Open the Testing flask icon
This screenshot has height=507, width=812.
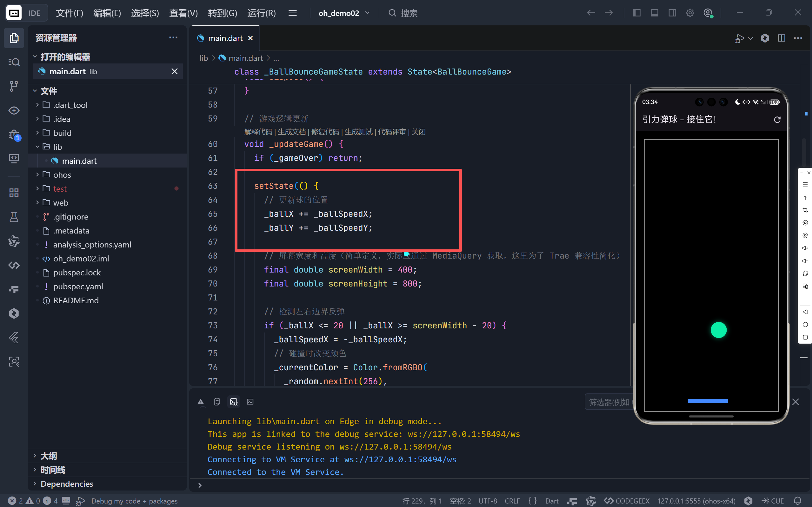14,217
